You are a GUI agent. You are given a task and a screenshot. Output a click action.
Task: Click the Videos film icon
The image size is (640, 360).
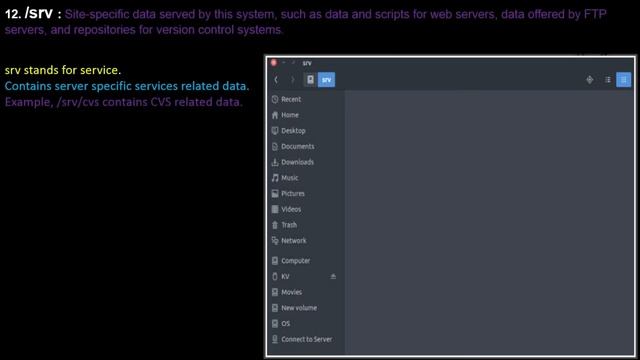coord(275,209)
